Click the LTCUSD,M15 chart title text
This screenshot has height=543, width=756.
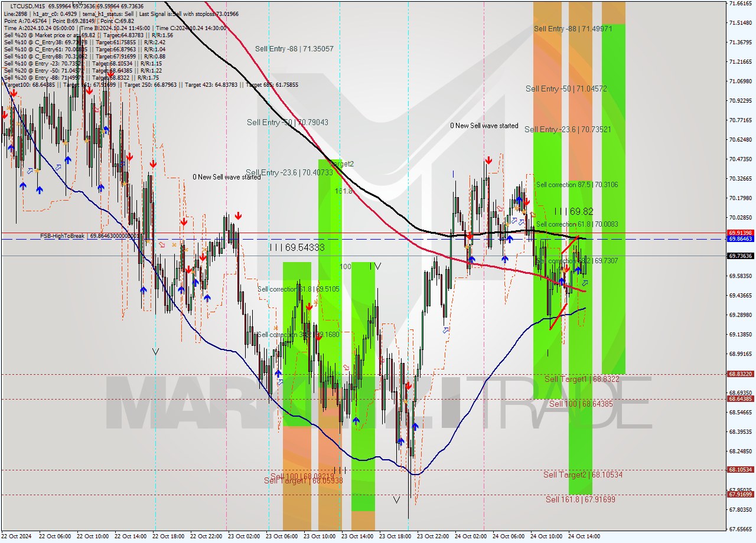[x=28, y=6]
